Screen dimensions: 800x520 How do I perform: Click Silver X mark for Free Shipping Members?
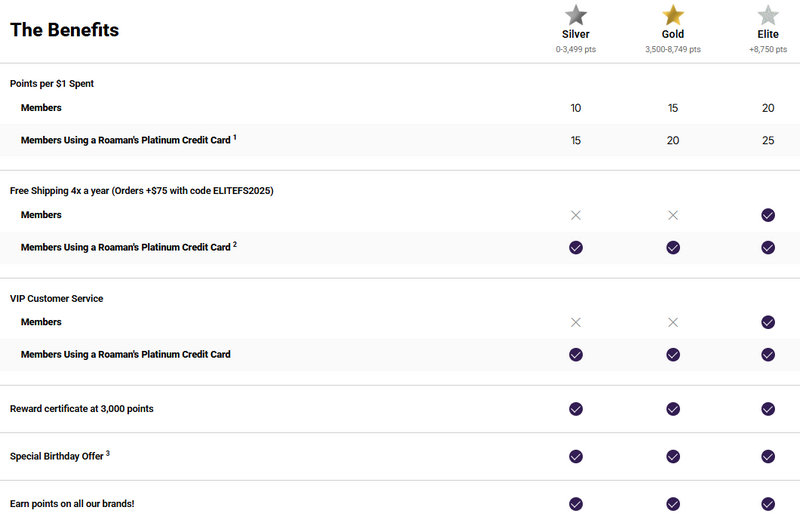pyautogui.click(x=575, y=215)
